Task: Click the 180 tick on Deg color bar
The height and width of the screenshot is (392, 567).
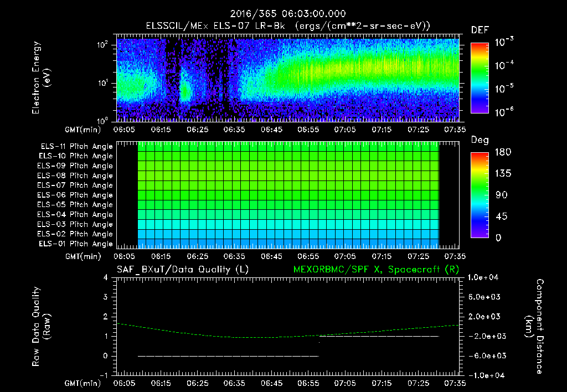Action: point(503,152)
